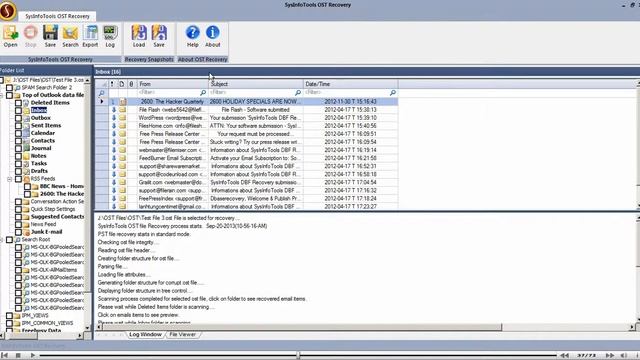Collapse the RSS Feeds tree node

click(10, 179)
